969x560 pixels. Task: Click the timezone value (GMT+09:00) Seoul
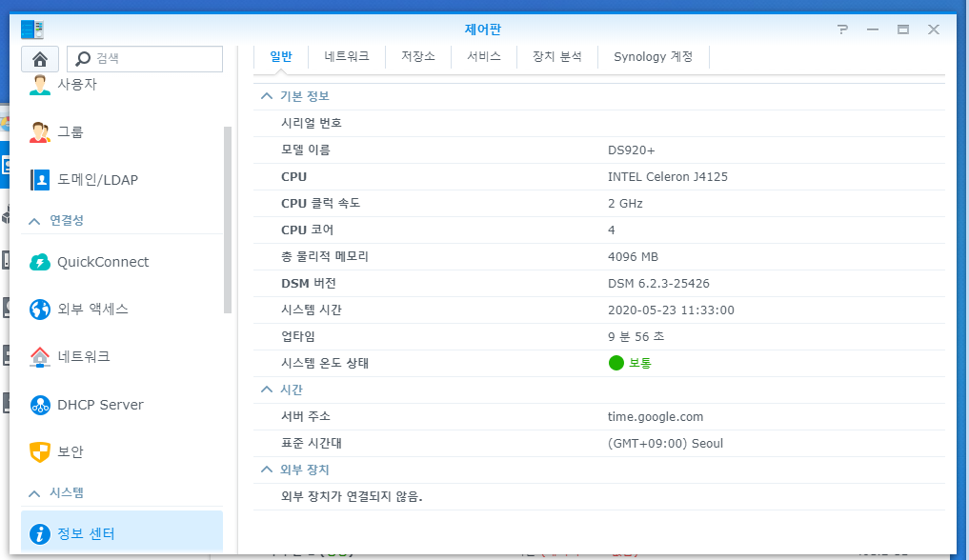[666, 443]
